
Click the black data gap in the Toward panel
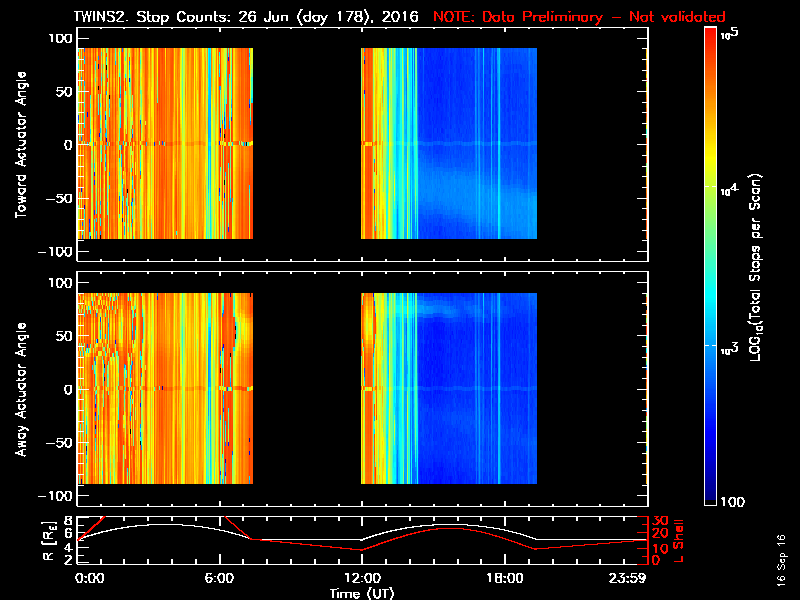pyautogui.click(x=306, y=144)
